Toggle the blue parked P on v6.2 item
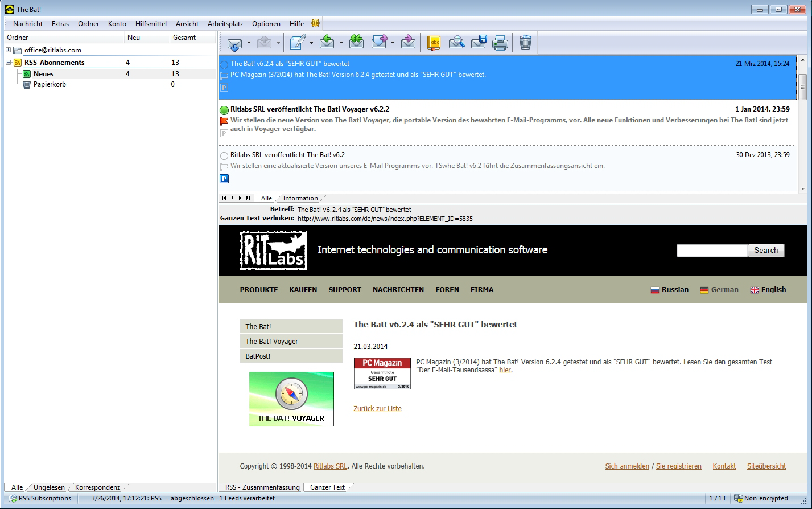The height and width of the screenshot is (509, 812). tap(224, 179)
